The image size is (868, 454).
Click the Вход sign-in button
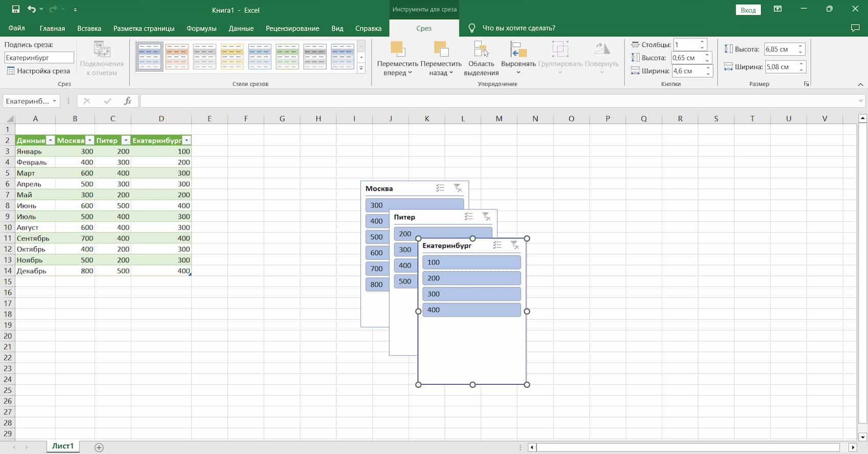[748, 10]
